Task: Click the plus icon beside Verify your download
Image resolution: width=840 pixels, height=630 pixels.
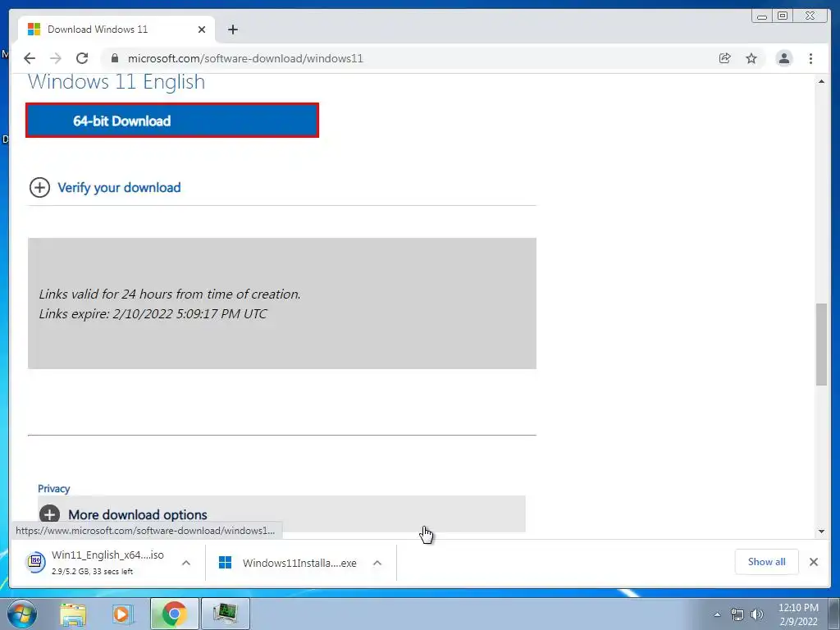Action: pyautogui.click(x=39, y=188)
